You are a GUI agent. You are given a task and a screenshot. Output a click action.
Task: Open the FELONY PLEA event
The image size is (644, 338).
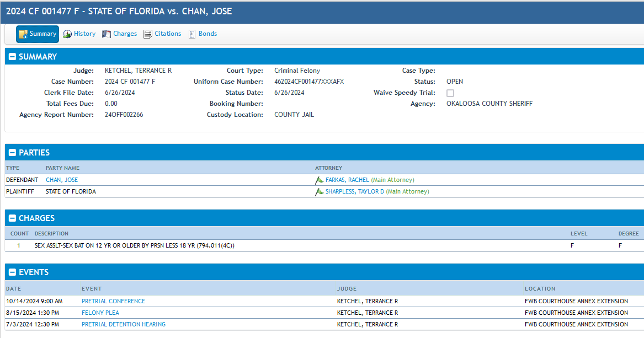point(100,313)
